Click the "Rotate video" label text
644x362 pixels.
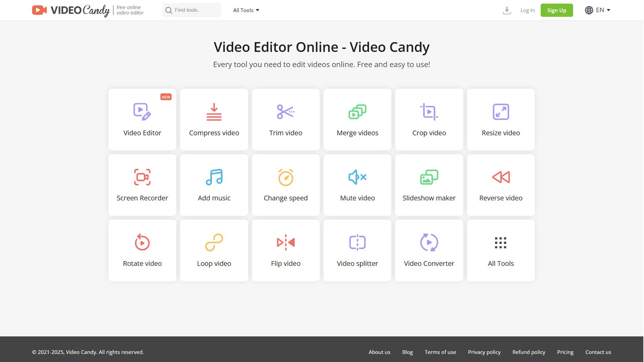tap(142, 263)
